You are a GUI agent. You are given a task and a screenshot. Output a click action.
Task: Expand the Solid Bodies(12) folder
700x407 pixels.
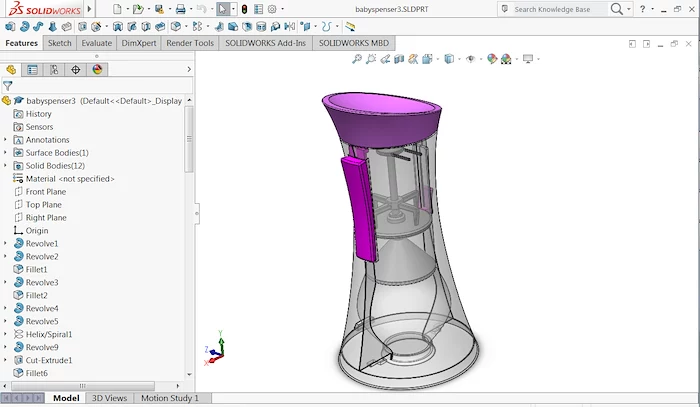click(5, 166)
